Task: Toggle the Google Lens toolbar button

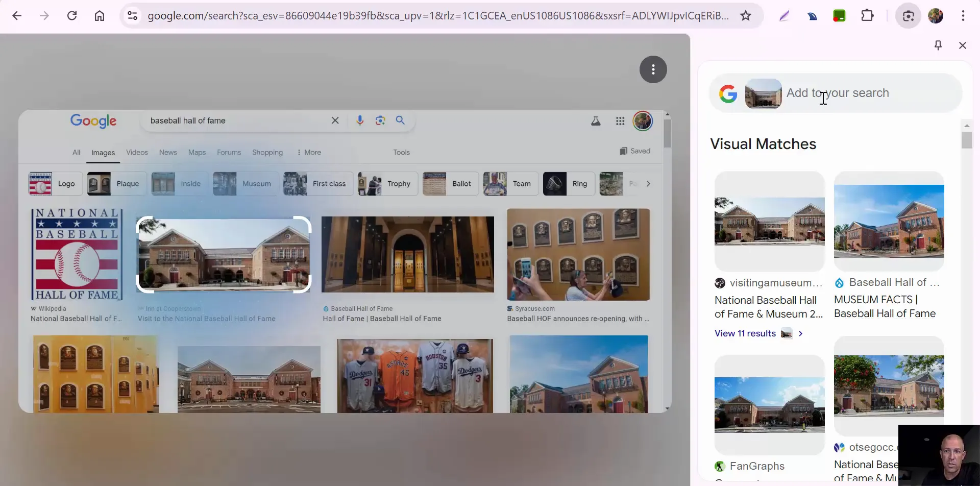Action: (908, 16)
